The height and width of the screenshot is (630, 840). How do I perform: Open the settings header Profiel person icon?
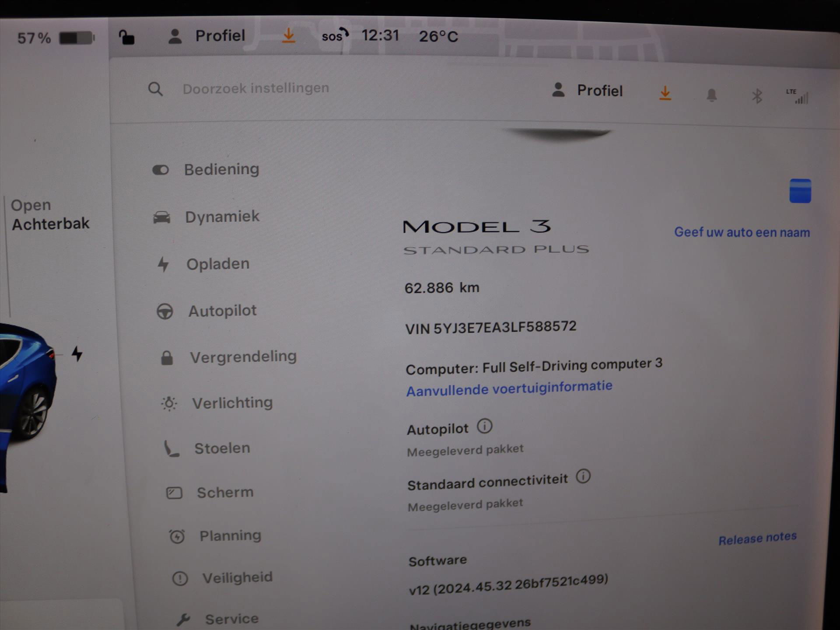pos(558,90)
